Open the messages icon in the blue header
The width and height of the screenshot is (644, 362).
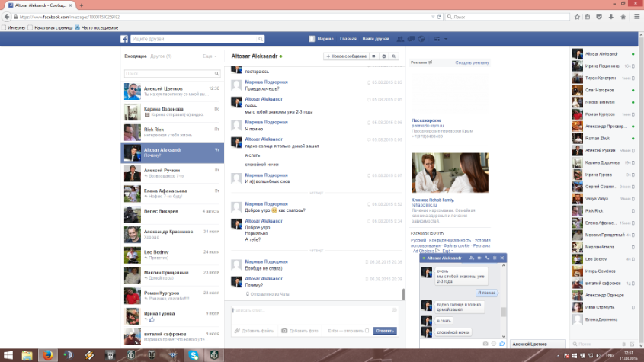(x=411, y=39)
